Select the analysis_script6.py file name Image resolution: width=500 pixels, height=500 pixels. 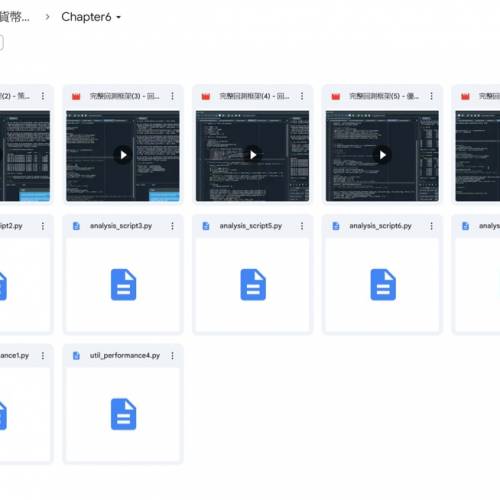tap(380, 226)
